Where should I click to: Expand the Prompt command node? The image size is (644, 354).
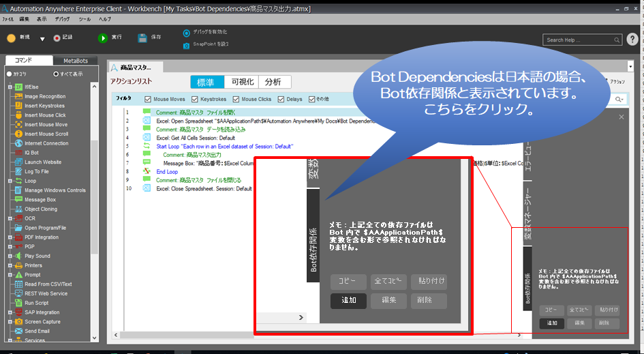click(x=10, y=275)
